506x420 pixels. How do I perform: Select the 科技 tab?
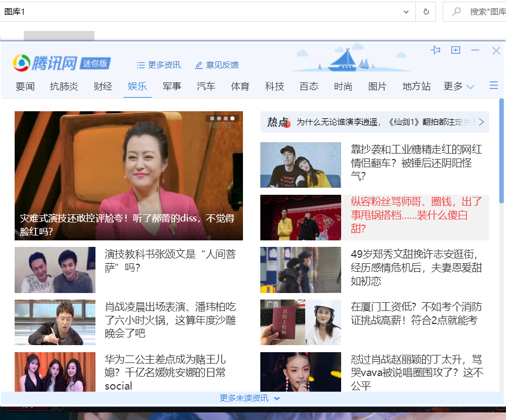pos(274,86)
